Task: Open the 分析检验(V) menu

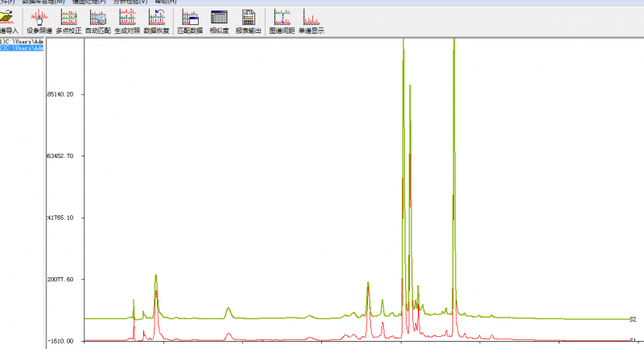Action: tap(130, 2)
